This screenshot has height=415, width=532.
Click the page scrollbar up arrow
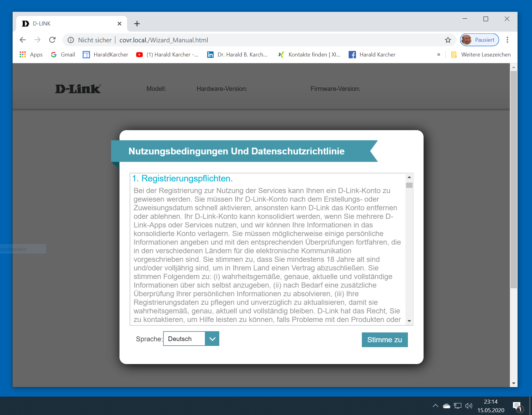pyautogui.click(x=514, y=67)
